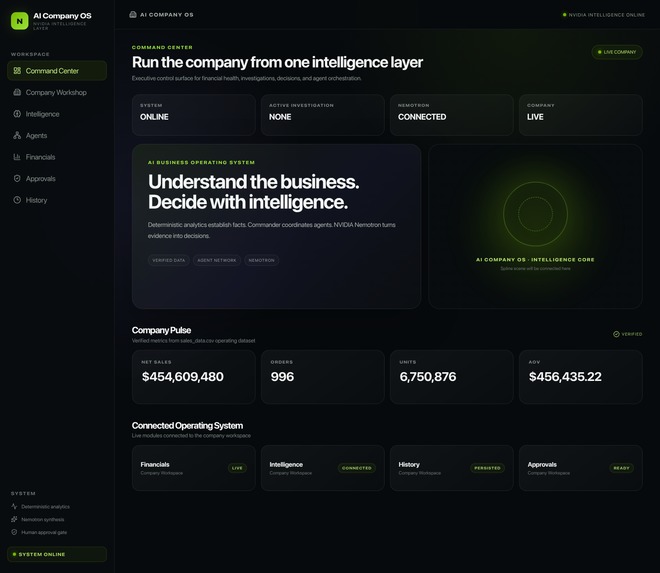Image resolution: width=660 pixels, height=573 pixels.
Task: Click the green N app logo
Action: (x=19, y=21)
